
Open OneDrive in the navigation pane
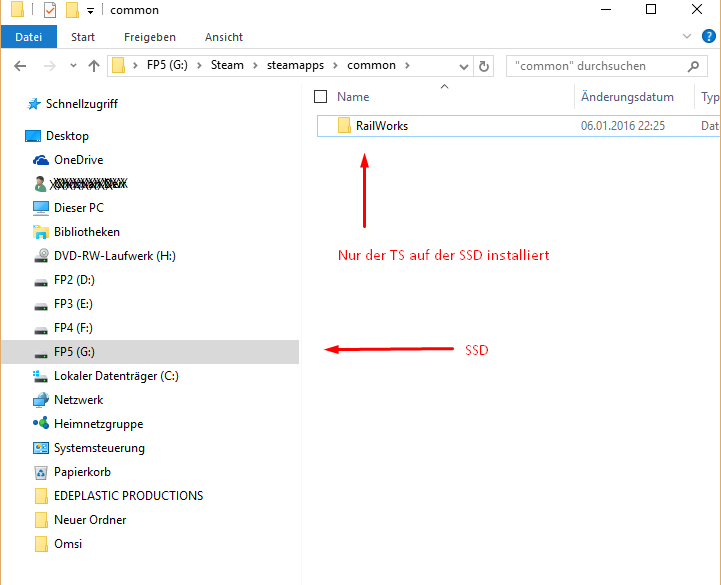(x=79, y=160)
